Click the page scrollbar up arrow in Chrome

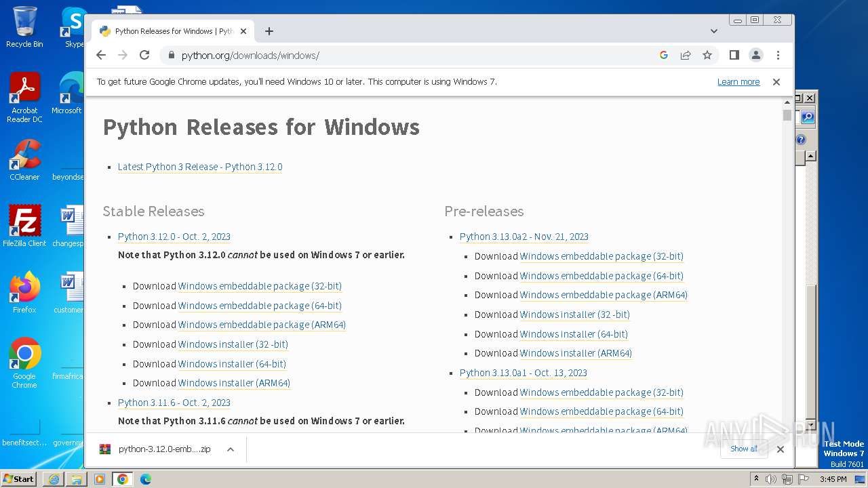tap(787, 102)
